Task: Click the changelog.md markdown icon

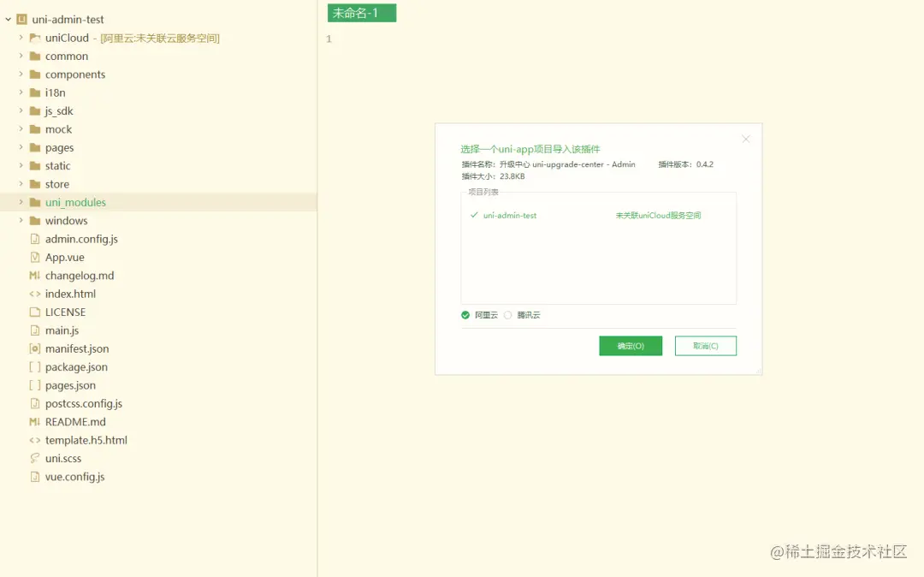Action: (35, 276)
